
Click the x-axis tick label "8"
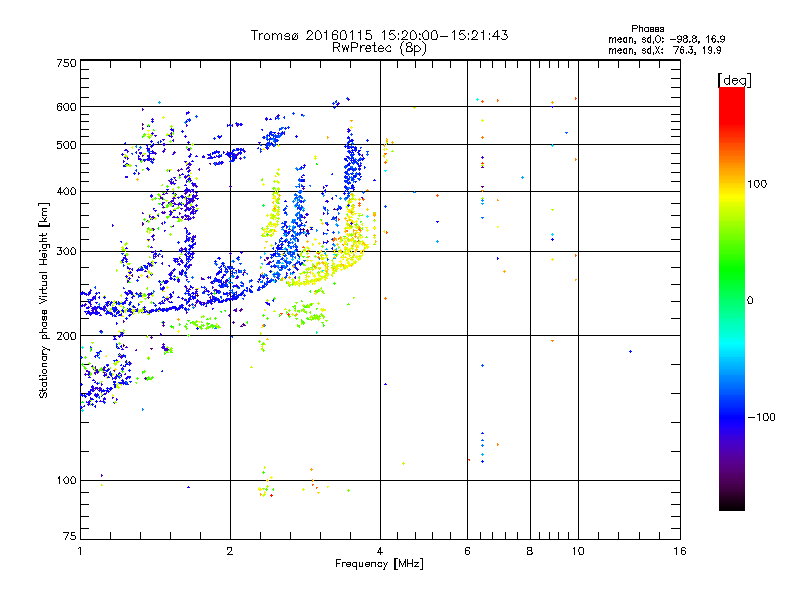(x=530, y=551)
